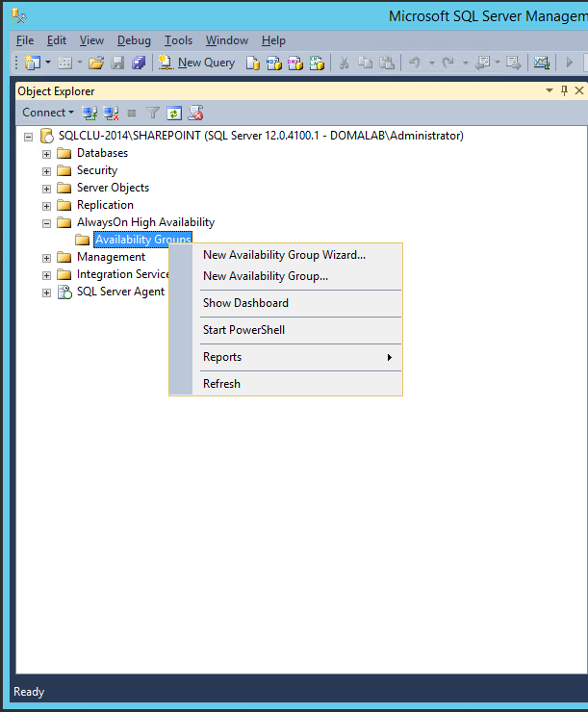Expand the Integration Services folder
Screen dimensions: 588x712
pyautogui.click(x=46, y=275)
